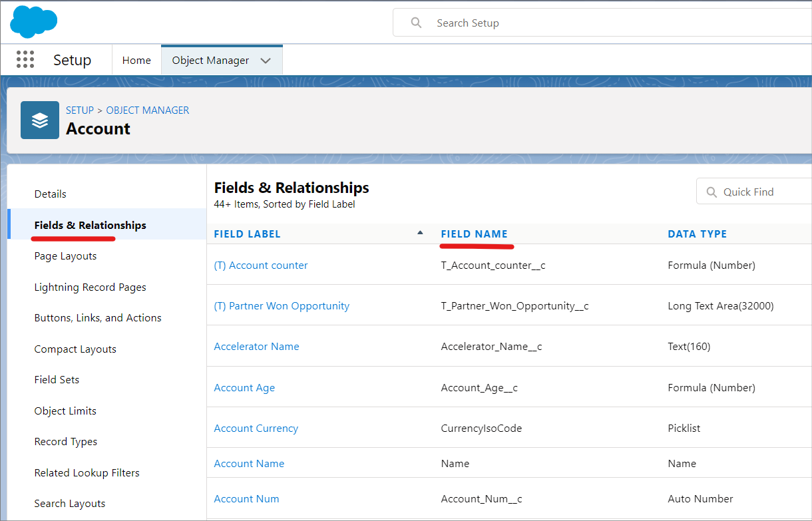Open the Account Age field
The height and width of the screenshot is (521, 812).
[244, 388]
